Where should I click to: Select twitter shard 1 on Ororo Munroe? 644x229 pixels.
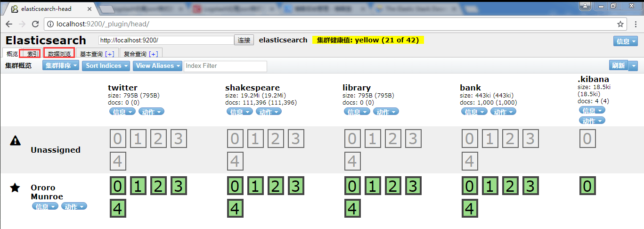[x=138, y=186]
